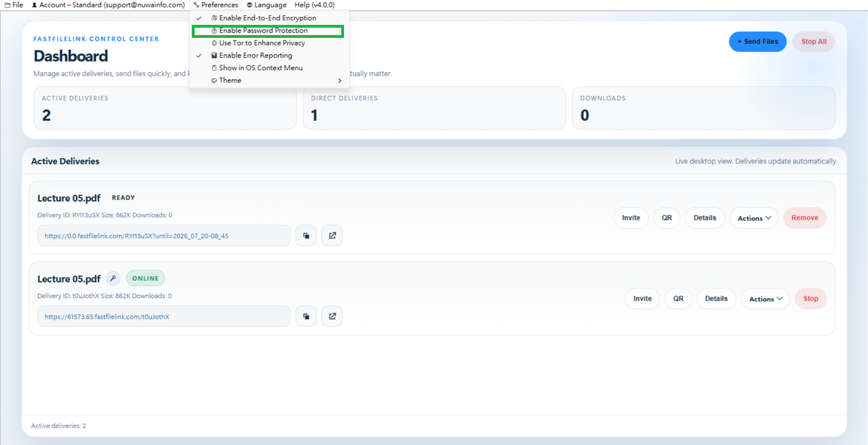Click the 'Active deliveries: 2' footer text
The width and height of the screenshot is (868, 445).
59,426
